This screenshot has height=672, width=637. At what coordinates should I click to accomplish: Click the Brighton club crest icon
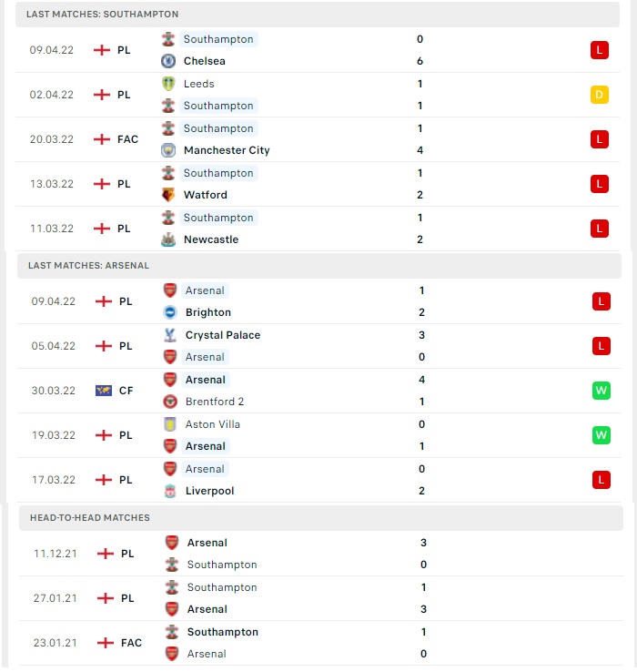coord(170,312)
